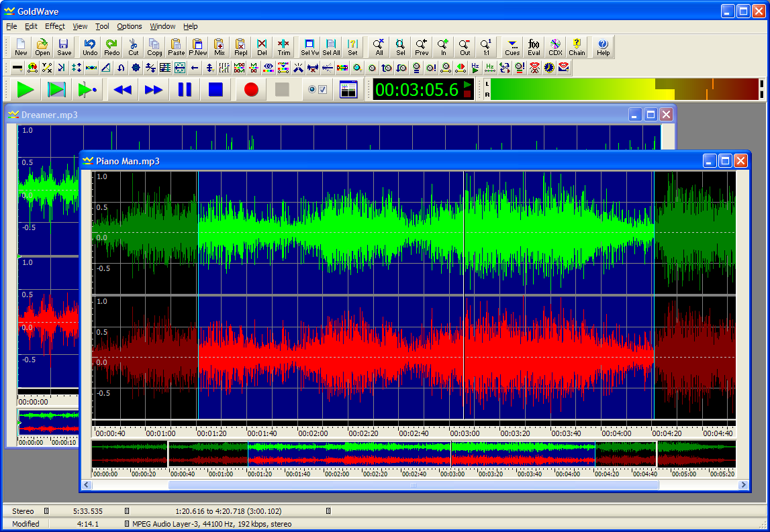Click the Sel Vw toolbar icon

tap(309, 47)
